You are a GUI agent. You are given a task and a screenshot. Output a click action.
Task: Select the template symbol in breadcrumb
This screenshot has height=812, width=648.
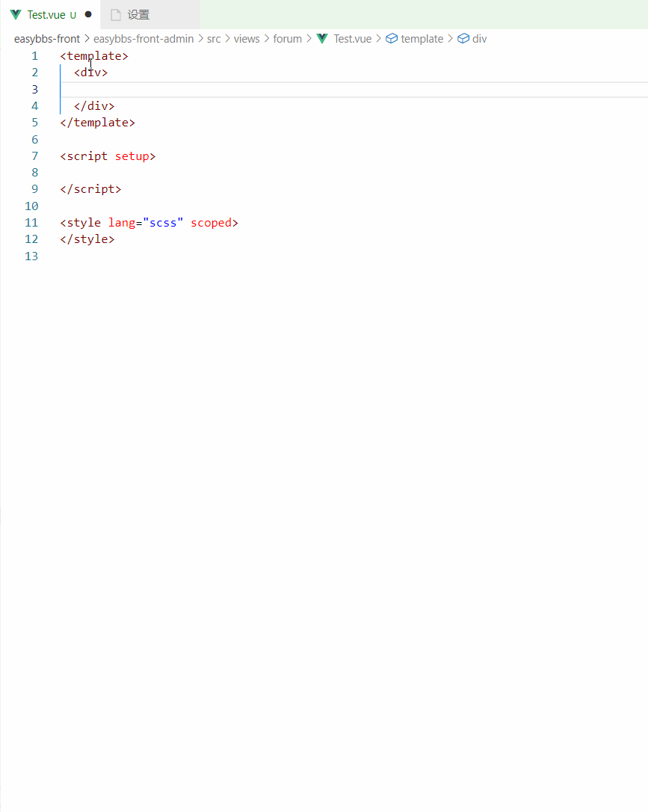tap(422, 39)
